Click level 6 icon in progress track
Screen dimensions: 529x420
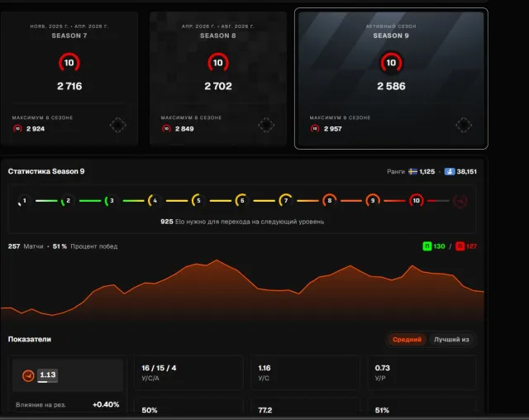click(x=242, y=201)
